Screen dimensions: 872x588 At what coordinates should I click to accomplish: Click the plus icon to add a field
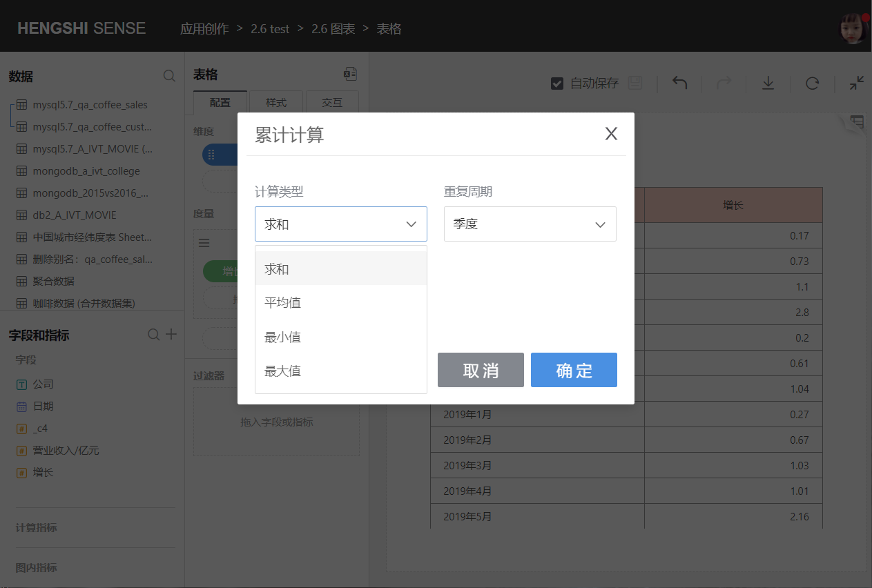[171, 335]
